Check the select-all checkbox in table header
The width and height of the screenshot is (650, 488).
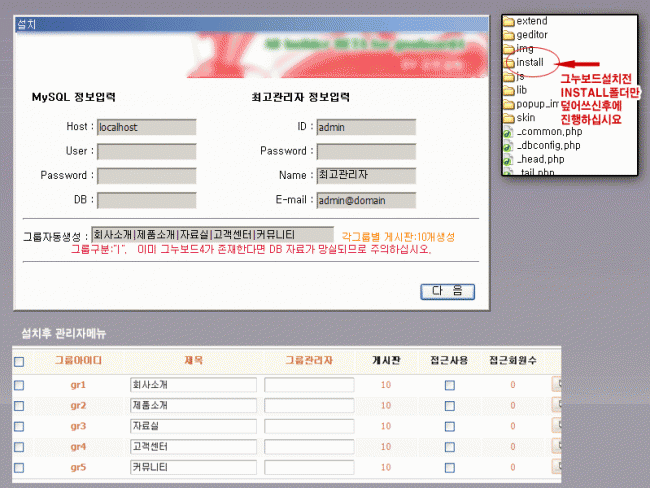[x=19, y=362]
